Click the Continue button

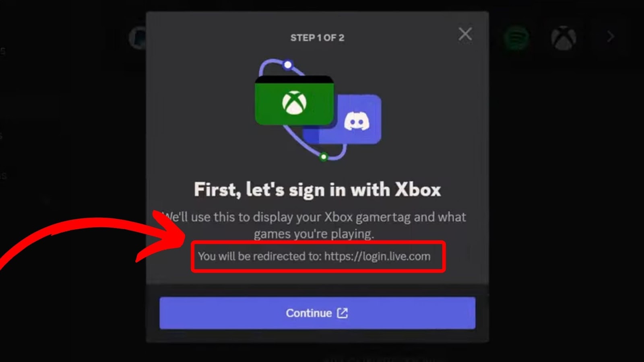(x=317, y=313)
